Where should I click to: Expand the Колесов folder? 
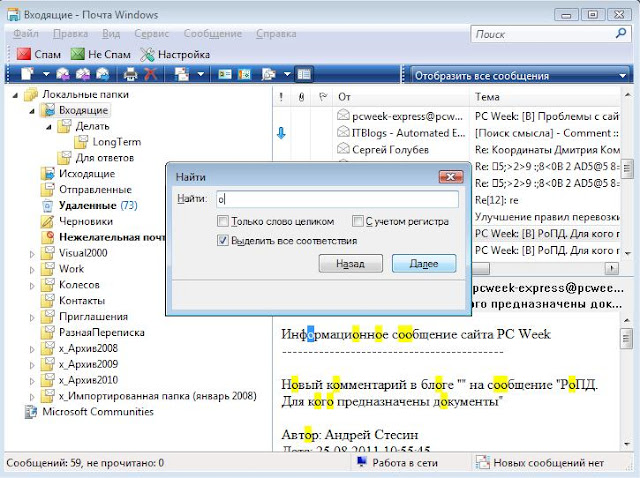coord(32,285)
